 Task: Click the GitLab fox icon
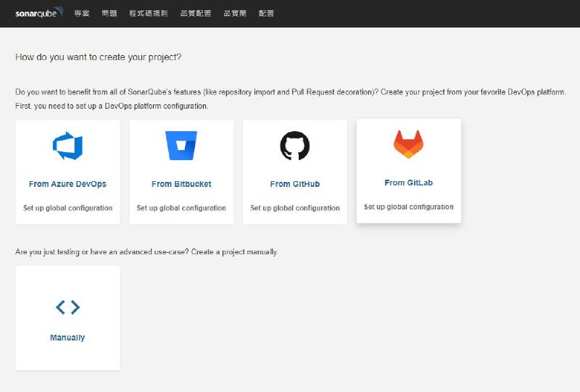coord(409,144)
